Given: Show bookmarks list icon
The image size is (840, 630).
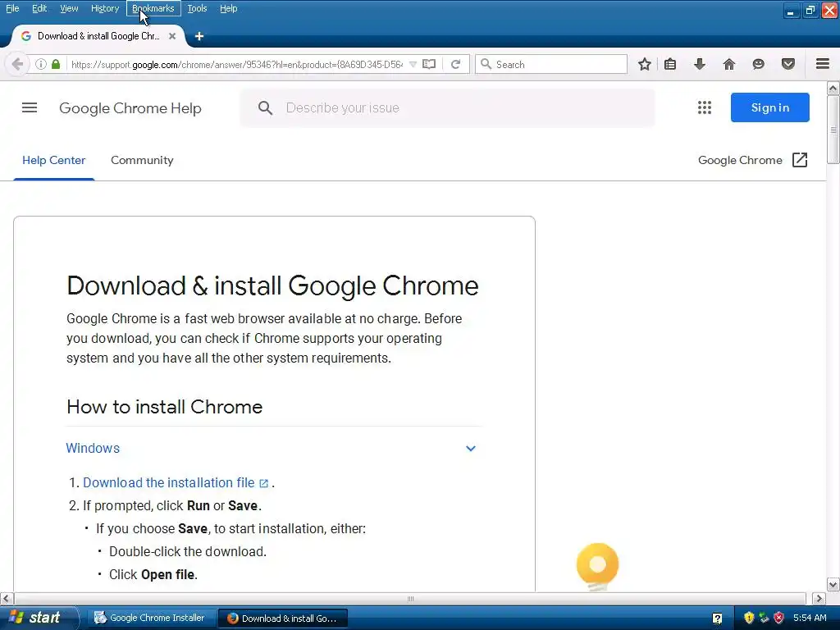Looking at the screenshot, I should pyautogui.click(x=669, y=64).
